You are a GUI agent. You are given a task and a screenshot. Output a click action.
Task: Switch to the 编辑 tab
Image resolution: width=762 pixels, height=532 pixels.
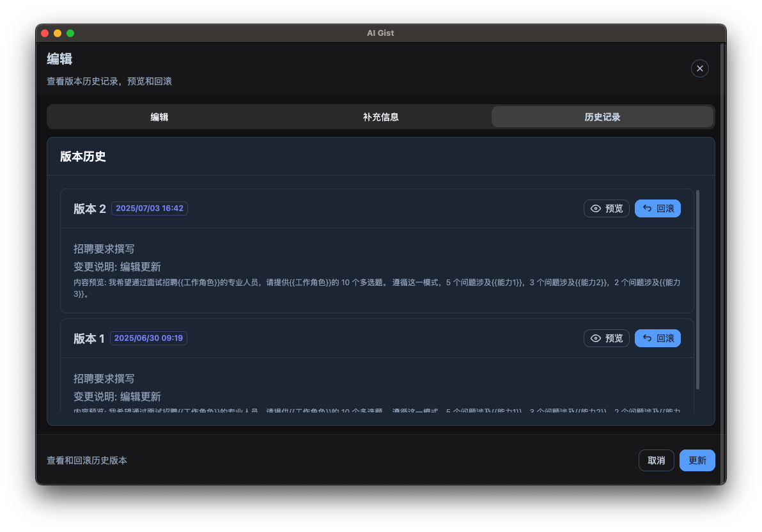point(159,117)
